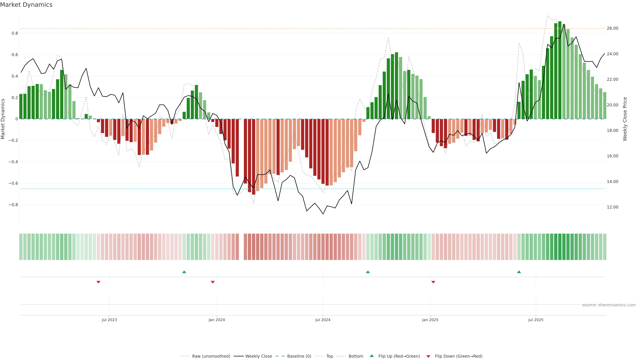644x362 pixels.
Task: Click the red flip-down triangle left of Jul 2023
Action: [x=98, y=282]
